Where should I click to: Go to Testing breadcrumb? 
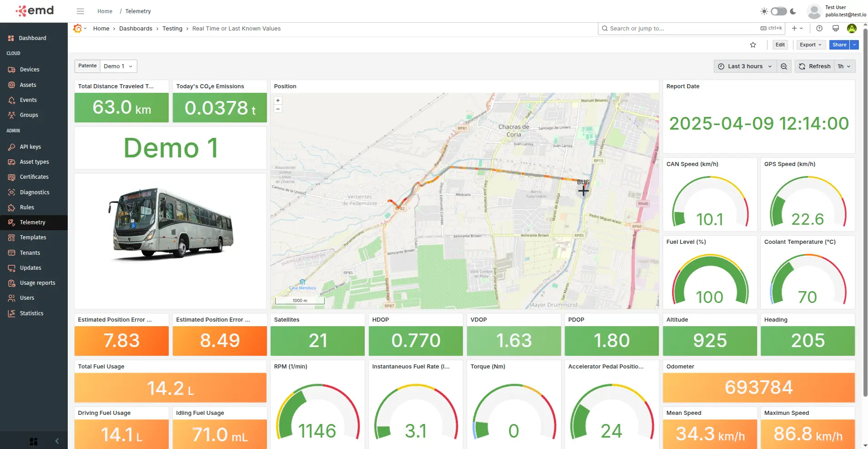tap(172, 29)
